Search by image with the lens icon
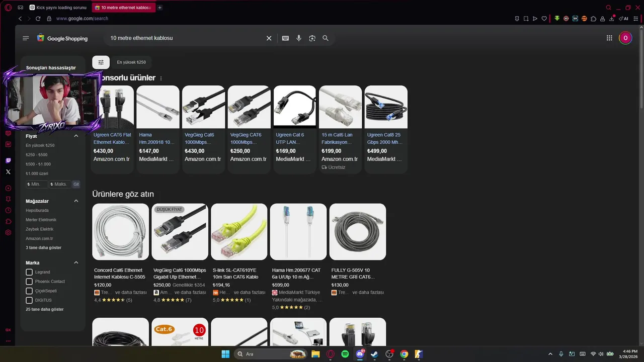 click(x=312, y=38)
